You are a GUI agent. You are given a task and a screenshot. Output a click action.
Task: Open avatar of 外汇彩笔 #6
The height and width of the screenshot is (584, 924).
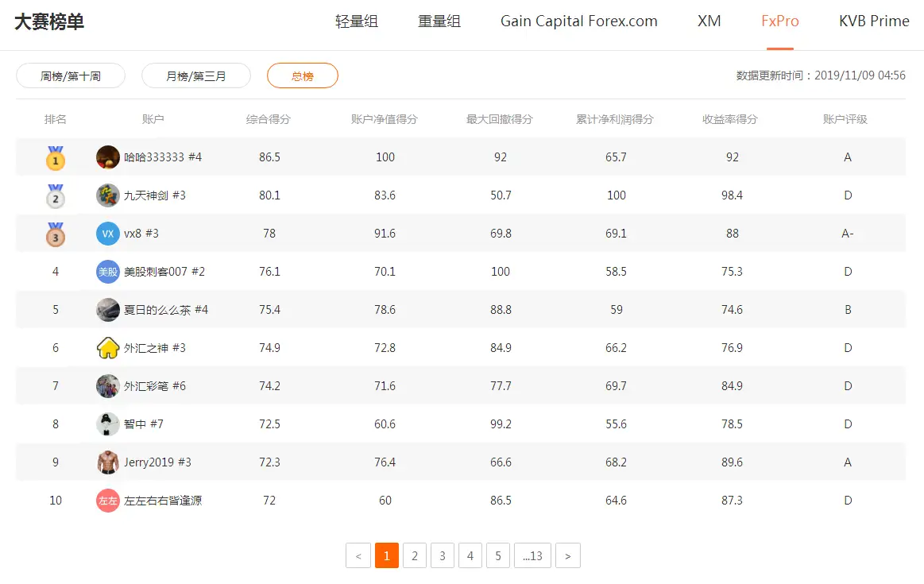pyautogui.click(x=108, y=386)
